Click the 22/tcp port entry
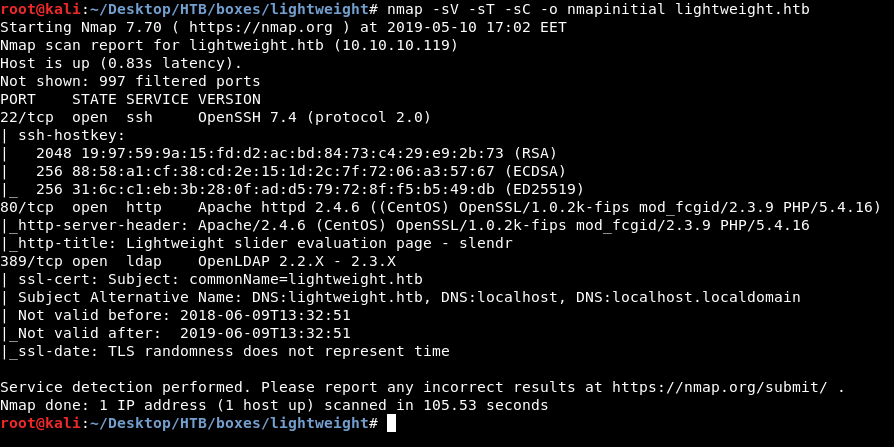Viewport: 894px width, 447px height. pos(27,117)
